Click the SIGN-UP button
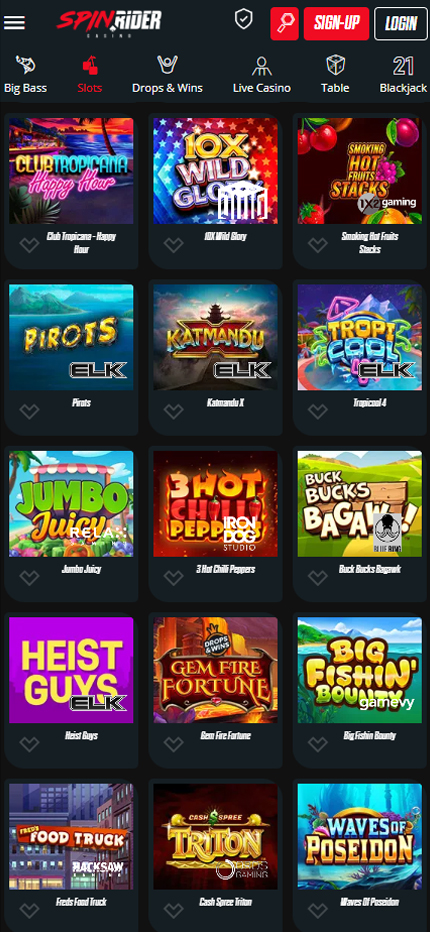The height and width of the screenshot is (932, 430). pyautogui.click(x=337, y=24)
